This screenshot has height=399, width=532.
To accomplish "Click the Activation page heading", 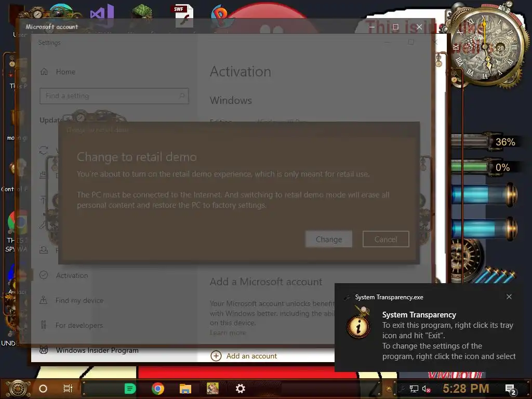I will click(x=240, y=72).
